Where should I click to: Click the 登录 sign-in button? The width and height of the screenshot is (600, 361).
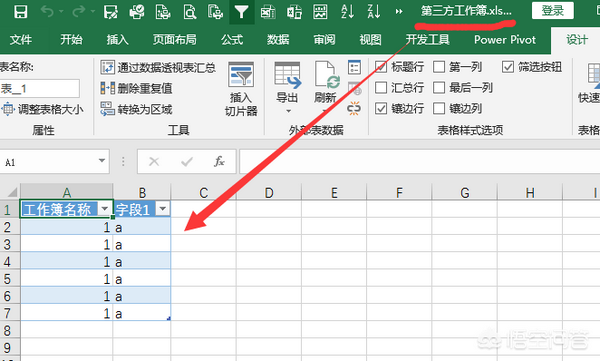553,11
